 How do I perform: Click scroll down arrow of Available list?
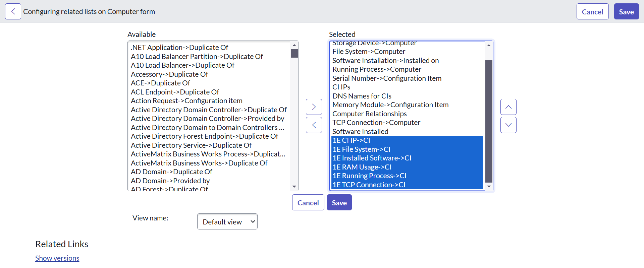(294, 187)
